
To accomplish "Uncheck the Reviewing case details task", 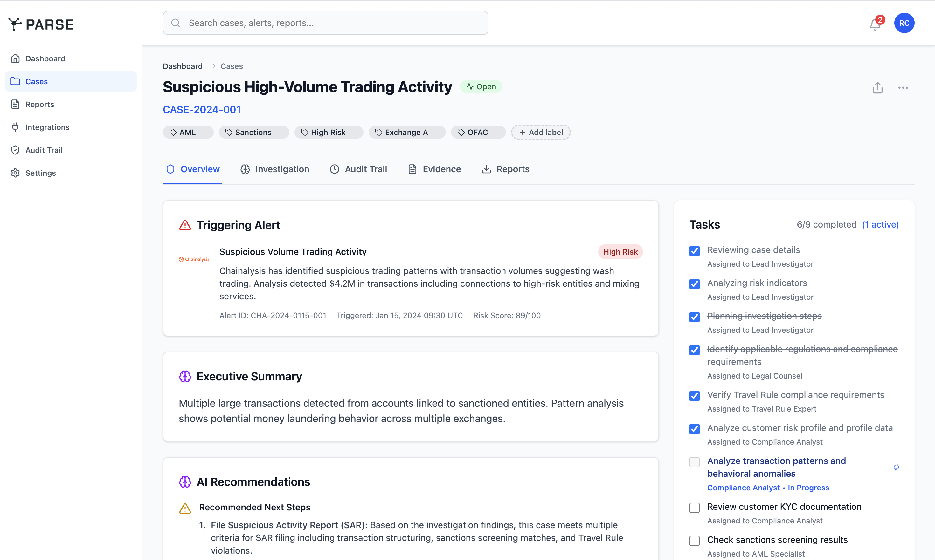I will coord(695,251).
